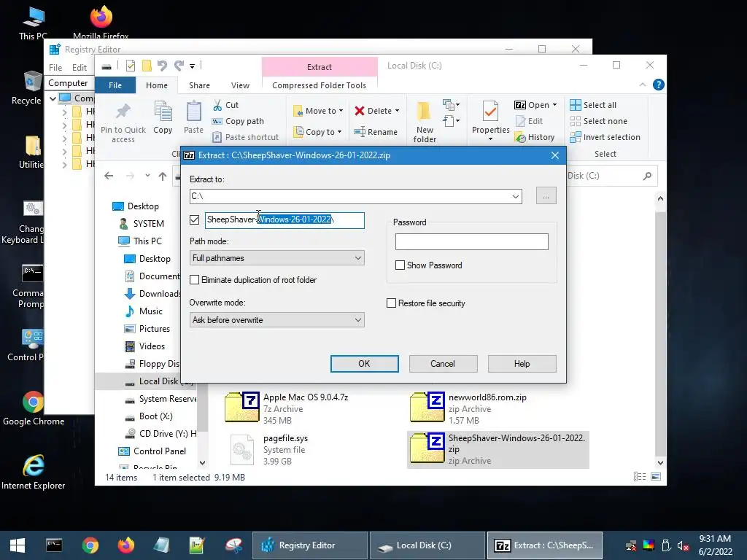This screenshot has height=560, width=747.
Task: Click Registry Editor taskbar button
Action: point(309,545)
